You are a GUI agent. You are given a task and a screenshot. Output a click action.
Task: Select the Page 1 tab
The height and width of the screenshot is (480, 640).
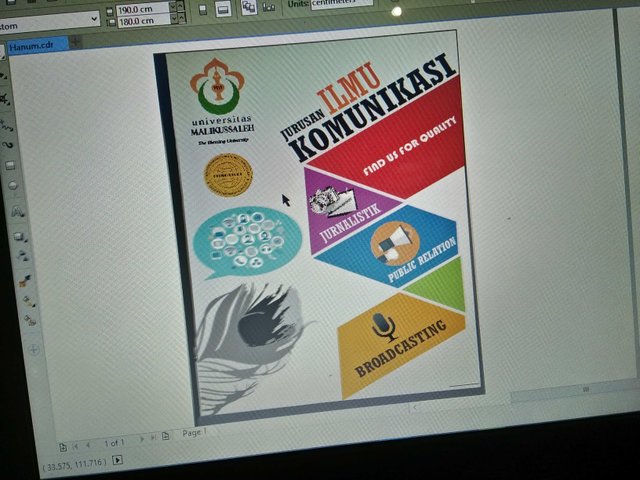[194, 433]
